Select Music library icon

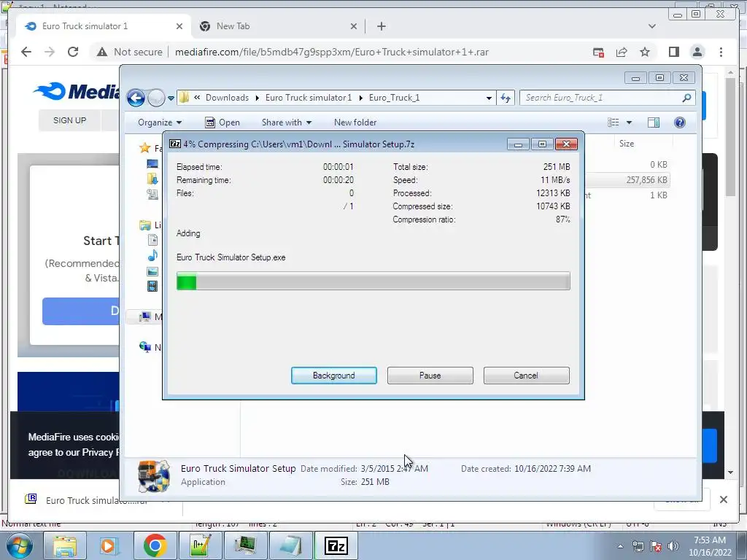[x=152, y=256]
